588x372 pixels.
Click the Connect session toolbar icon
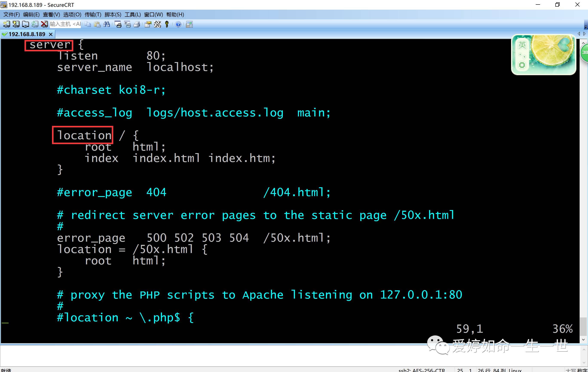pyautogui.click(x=6, y=24)
